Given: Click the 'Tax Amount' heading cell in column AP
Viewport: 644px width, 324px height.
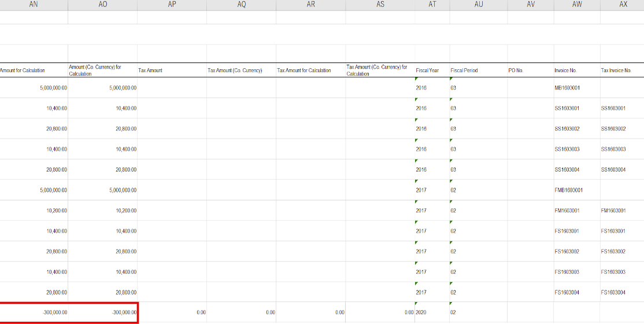Looking at the screenshot, I should (172, 70).
